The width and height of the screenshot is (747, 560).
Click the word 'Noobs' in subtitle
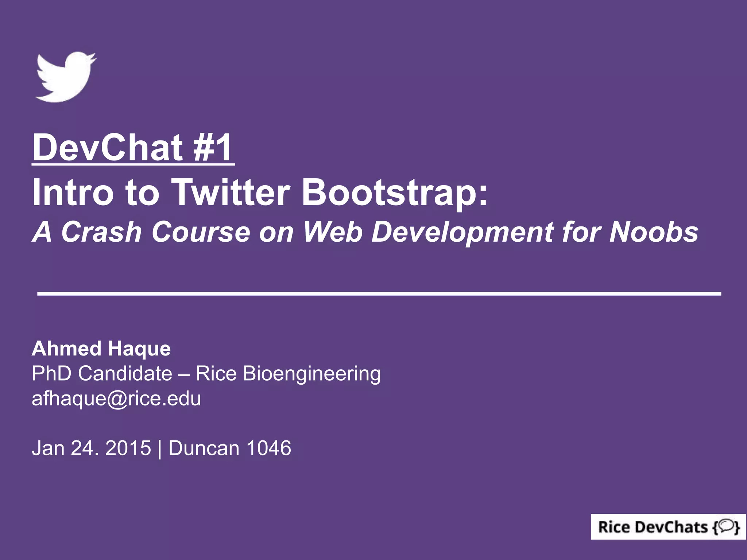click(654, 232)
